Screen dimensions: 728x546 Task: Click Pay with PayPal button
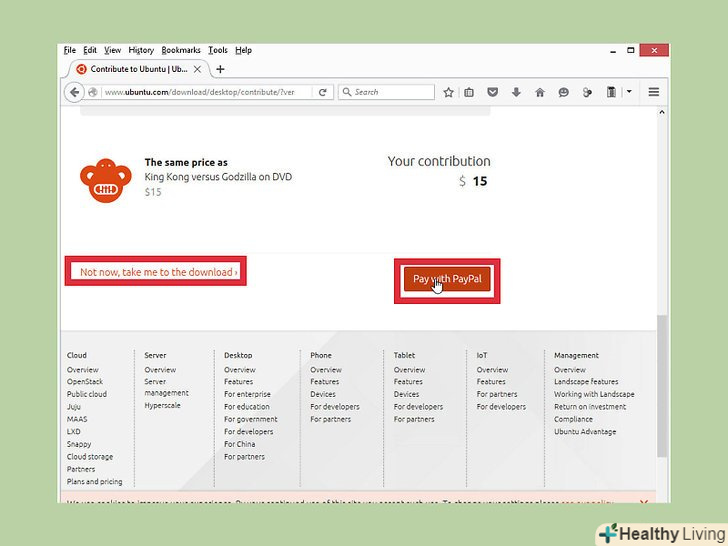tap(447, 279)
